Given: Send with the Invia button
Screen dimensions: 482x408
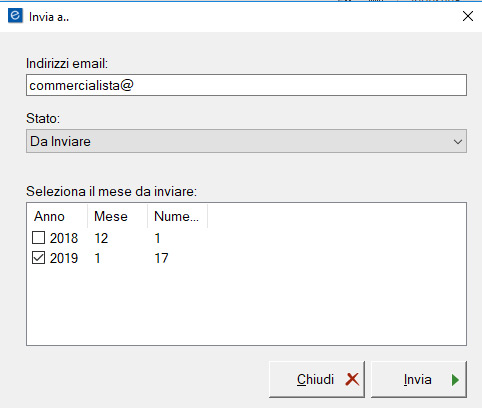Looking at the screenshot, I should coord(419,379).
